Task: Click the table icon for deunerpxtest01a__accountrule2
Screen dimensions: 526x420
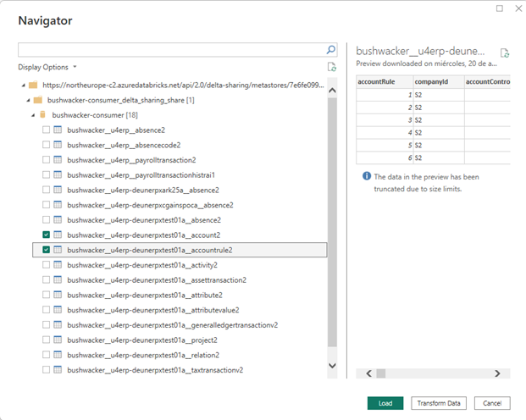Action: 58,250
